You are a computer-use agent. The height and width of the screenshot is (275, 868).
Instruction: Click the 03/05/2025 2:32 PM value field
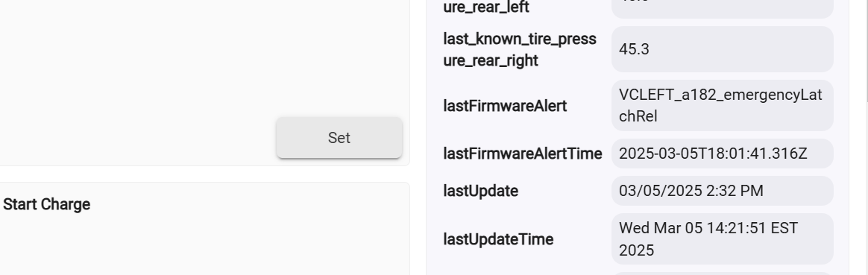(722, 191)
